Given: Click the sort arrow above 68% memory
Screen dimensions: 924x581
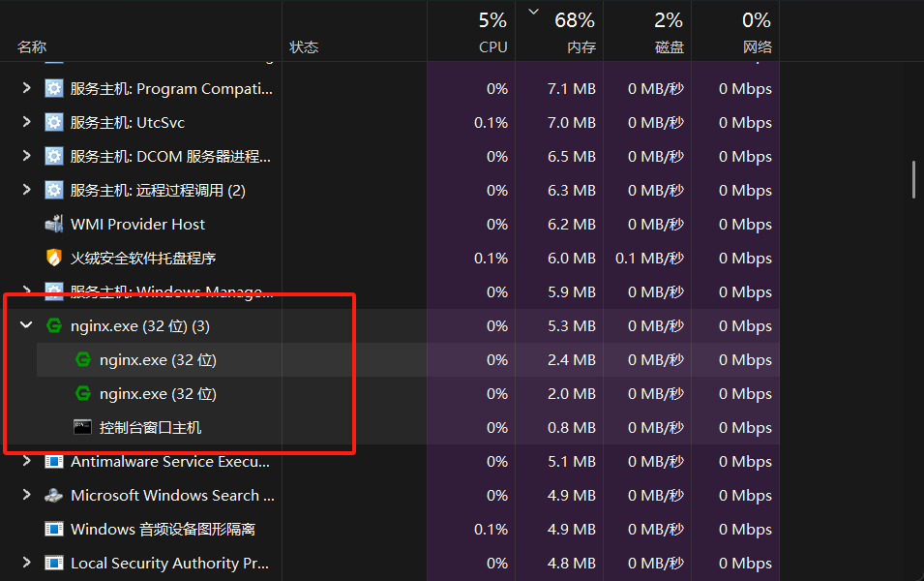Looking at the screenshot, I should click(533, 12).
